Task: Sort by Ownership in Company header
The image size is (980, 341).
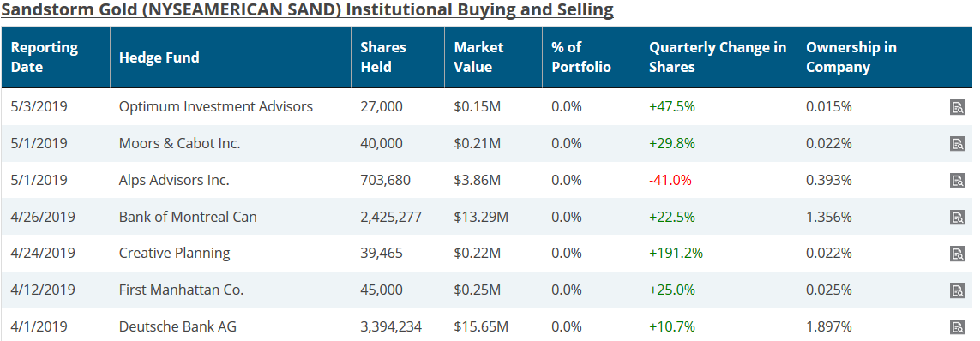Action: coord(851,57)
